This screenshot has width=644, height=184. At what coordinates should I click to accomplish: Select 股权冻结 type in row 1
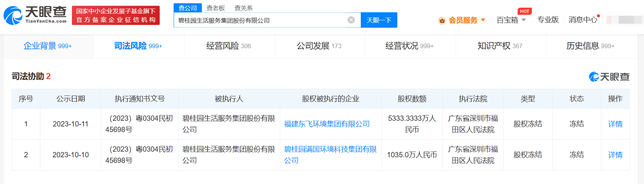(528, 124)
